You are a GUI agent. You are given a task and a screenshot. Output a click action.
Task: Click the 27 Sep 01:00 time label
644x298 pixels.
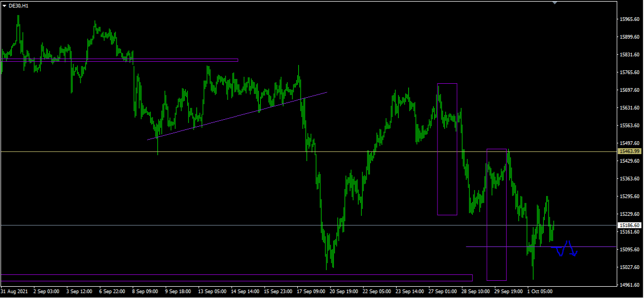pyautogui.click(x=443, y=292)
